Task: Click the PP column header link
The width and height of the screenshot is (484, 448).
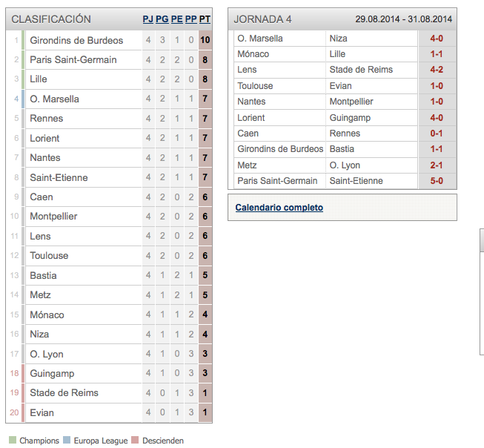Action: (191, 19)
